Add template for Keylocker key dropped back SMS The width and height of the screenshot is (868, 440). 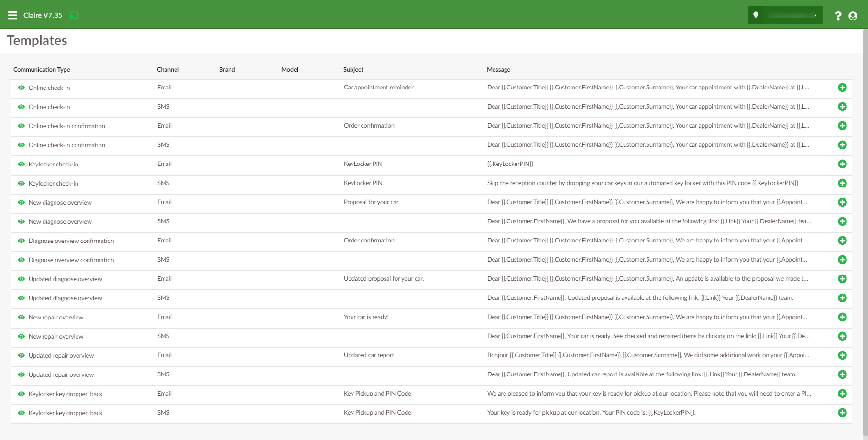[842, 413]
